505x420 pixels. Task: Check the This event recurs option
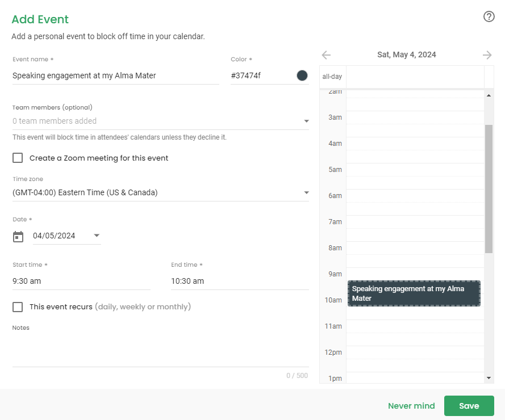pos(18,307)
